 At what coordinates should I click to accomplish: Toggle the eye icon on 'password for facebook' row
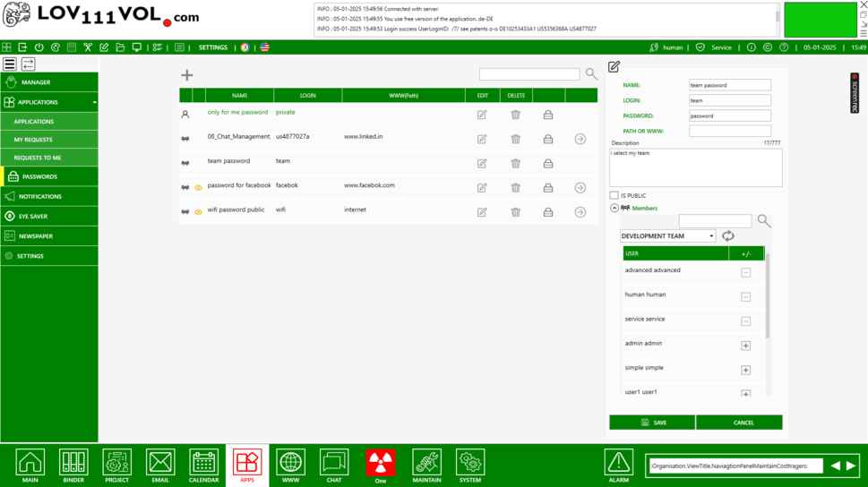(198, 188)
